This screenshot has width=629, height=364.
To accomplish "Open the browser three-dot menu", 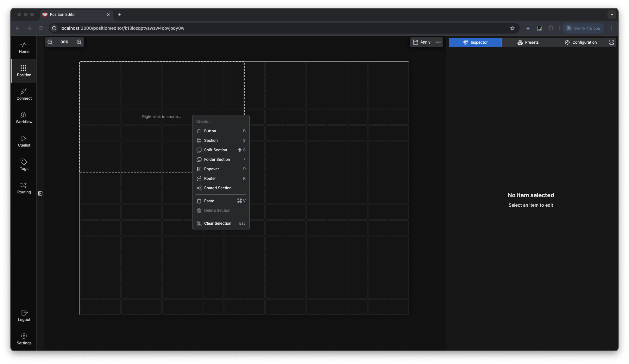I will pyautogui.click(x=611, y=28).
